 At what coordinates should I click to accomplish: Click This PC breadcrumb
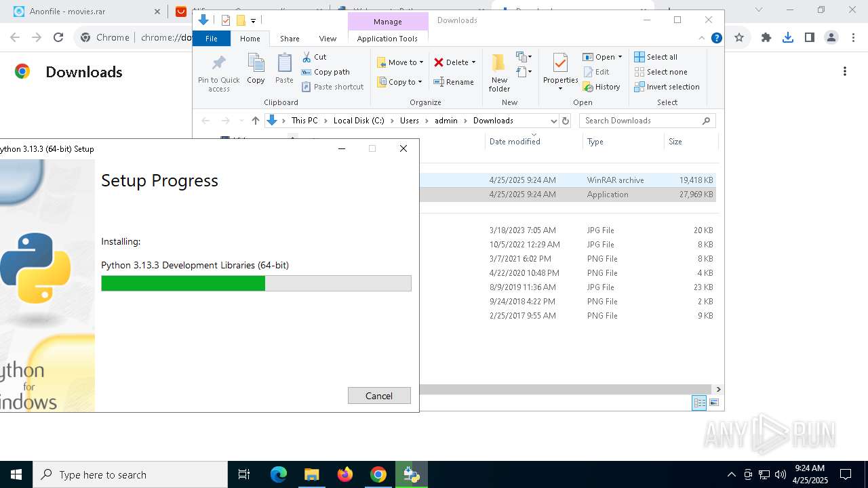click(304, 121)
